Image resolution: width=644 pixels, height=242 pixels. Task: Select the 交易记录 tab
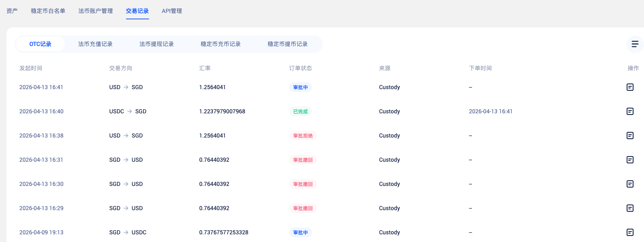[x=137, y=11]
